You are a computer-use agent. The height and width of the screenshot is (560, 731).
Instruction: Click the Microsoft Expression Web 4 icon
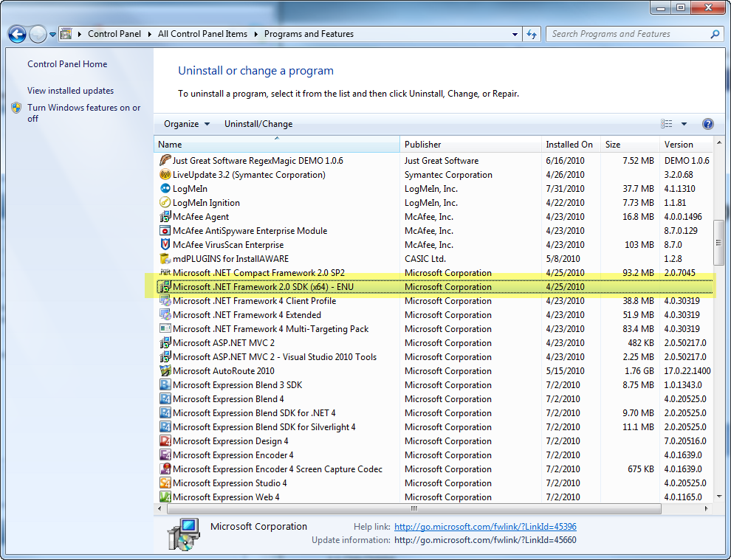click(165, 497)
